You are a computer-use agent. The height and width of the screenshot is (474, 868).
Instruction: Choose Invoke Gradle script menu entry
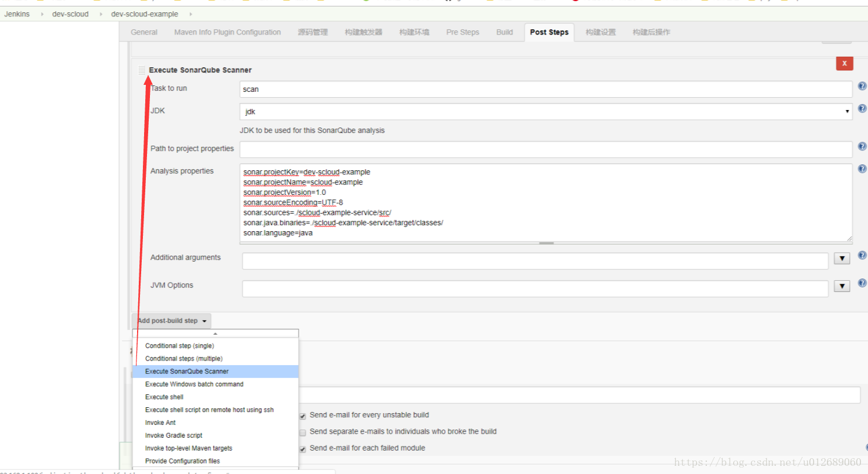coord(216,436)
